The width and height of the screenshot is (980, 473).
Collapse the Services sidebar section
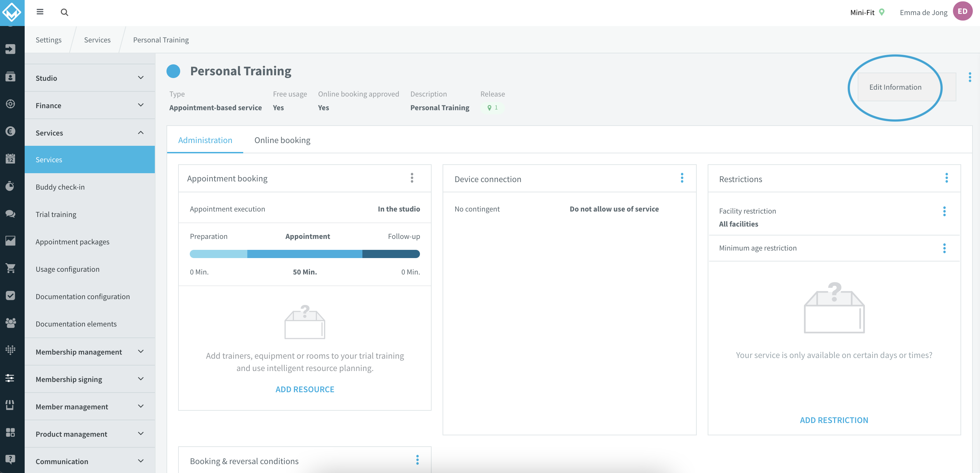point(90,133)
